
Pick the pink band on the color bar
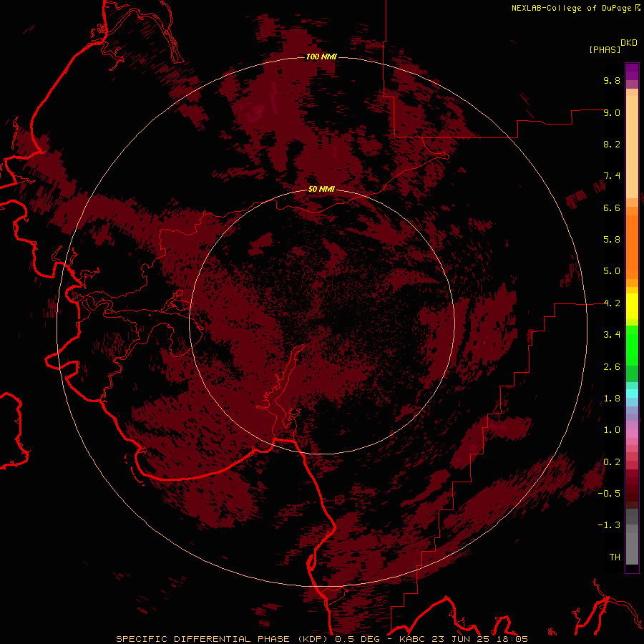632,434
